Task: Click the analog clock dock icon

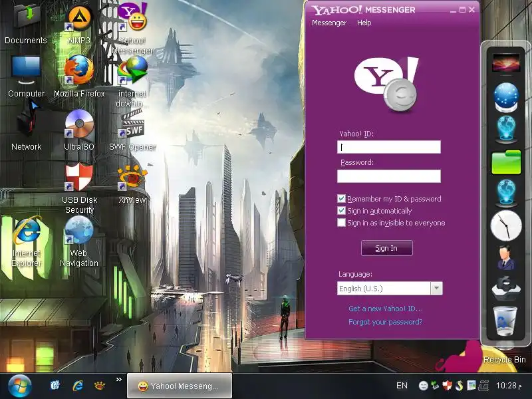Action: point(506,225)
